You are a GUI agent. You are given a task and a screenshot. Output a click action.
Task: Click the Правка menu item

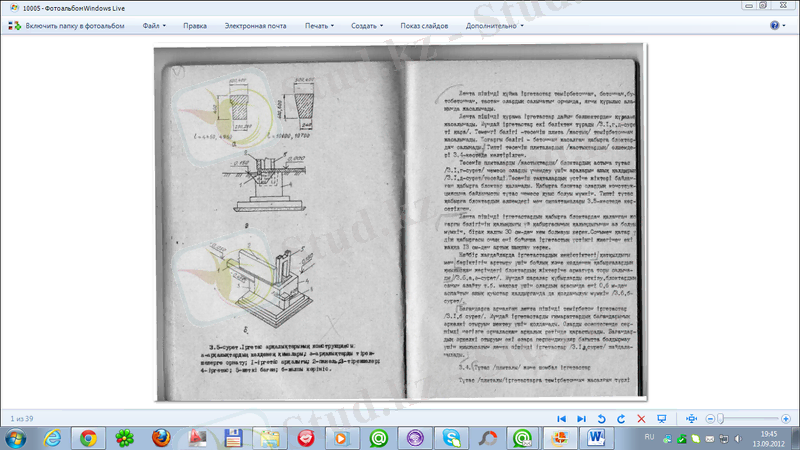197,25
